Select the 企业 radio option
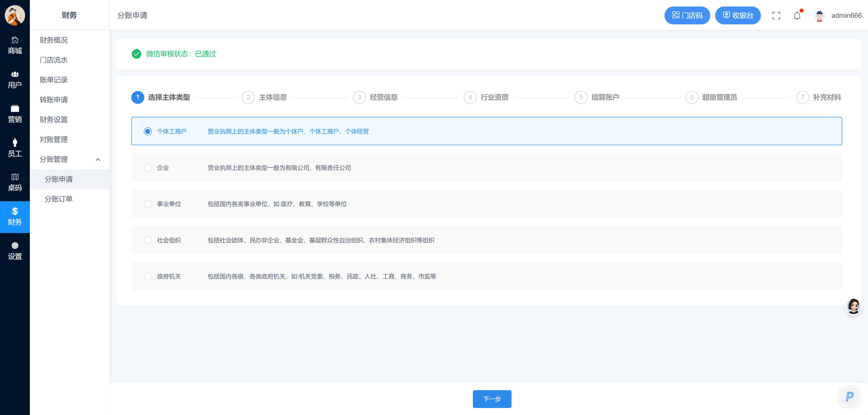 pyautogui.click(x=148, y=168)
